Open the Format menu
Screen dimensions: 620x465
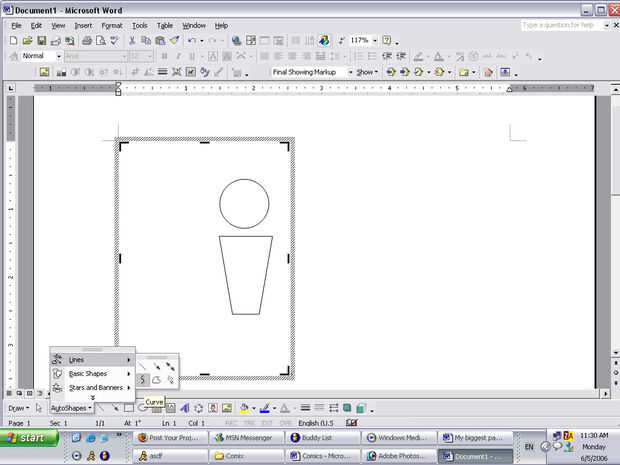(x=111, y=25)
